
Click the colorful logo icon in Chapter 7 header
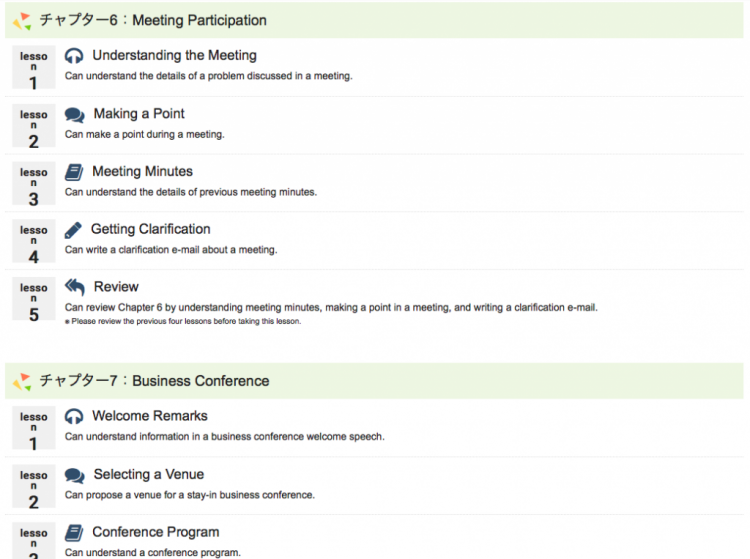pyautogui.click(x=22, y=382)
